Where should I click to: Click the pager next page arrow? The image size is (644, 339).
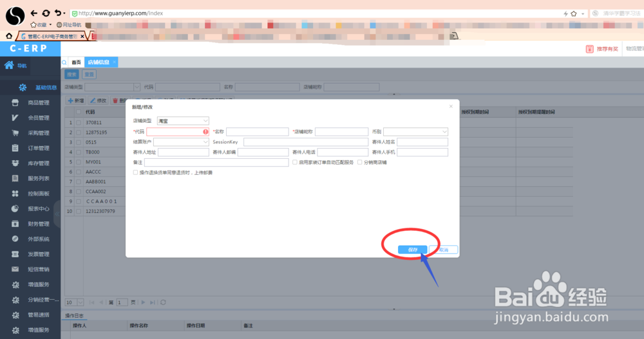144,302
